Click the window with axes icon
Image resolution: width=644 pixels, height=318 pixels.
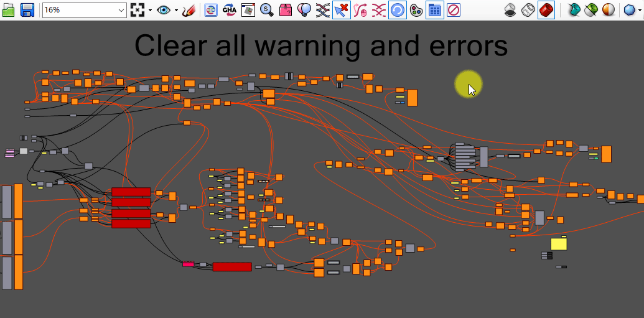(248, 10)
